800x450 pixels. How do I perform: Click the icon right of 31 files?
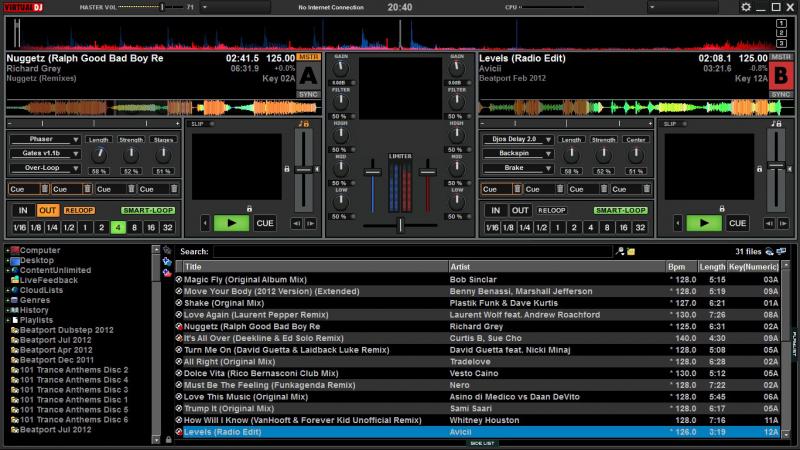coord(769,252)
